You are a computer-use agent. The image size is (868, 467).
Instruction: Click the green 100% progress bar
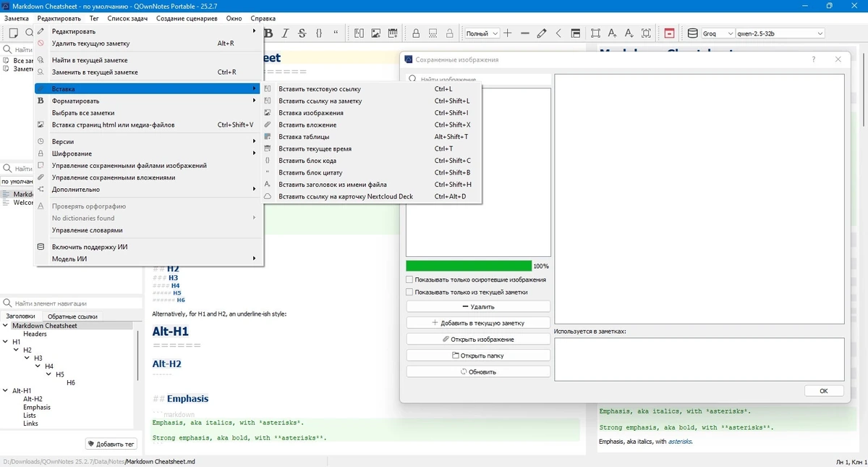coord(469,266)
